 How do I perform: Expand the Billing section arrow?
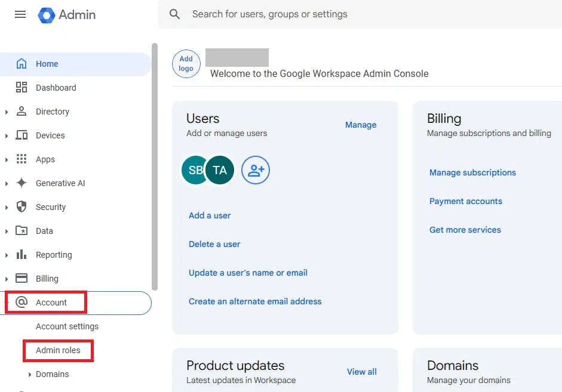[x=7, y=279]
